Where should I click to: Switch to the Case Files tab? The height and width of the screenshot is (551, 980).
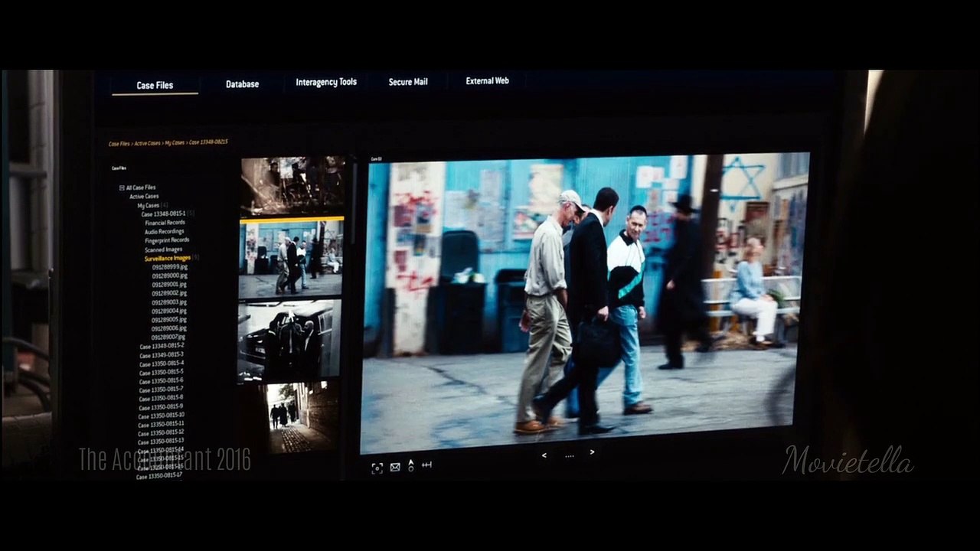click(155, 86)
